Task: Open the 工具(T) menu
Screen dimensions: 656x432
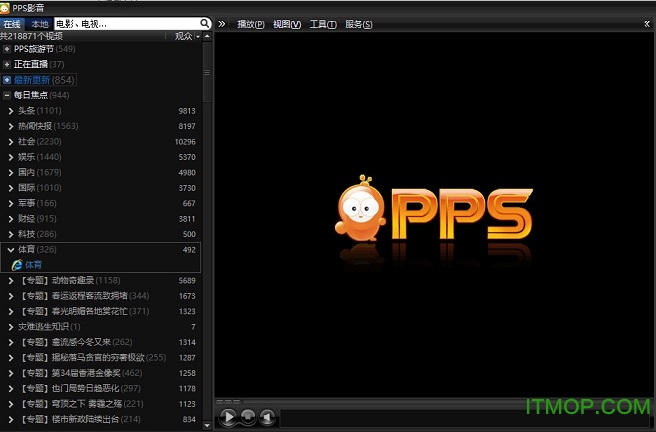Action: [323, 24]
